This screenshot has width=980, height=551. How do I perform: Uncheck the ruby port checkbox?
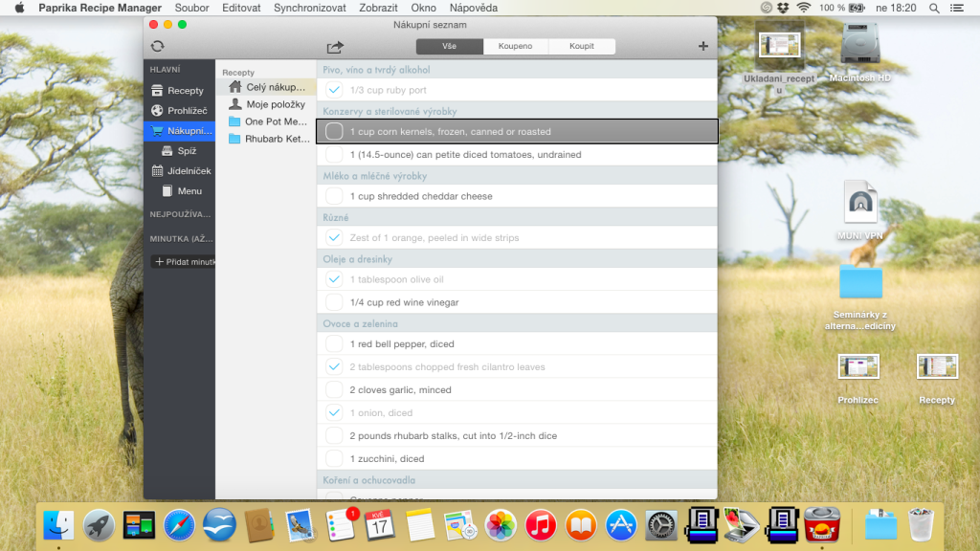click(334, 90)
